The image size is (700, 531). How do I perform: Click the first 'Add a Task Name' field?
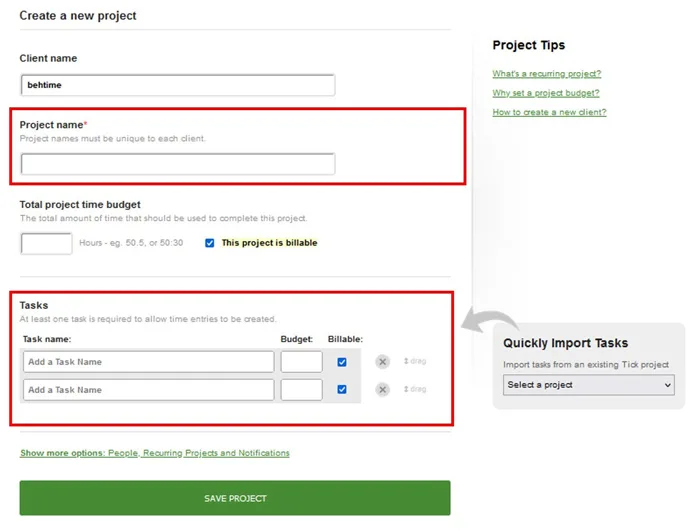click(x=148, y=362)
